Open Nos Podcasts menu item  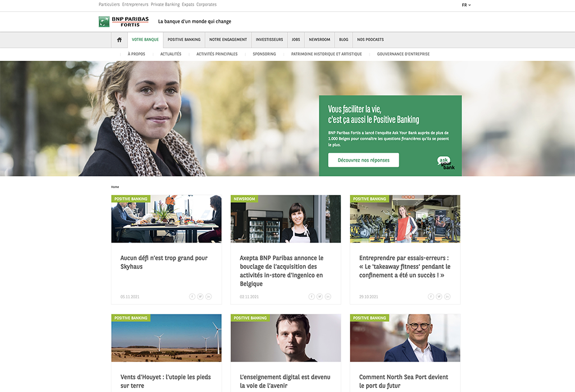(371, 40)
